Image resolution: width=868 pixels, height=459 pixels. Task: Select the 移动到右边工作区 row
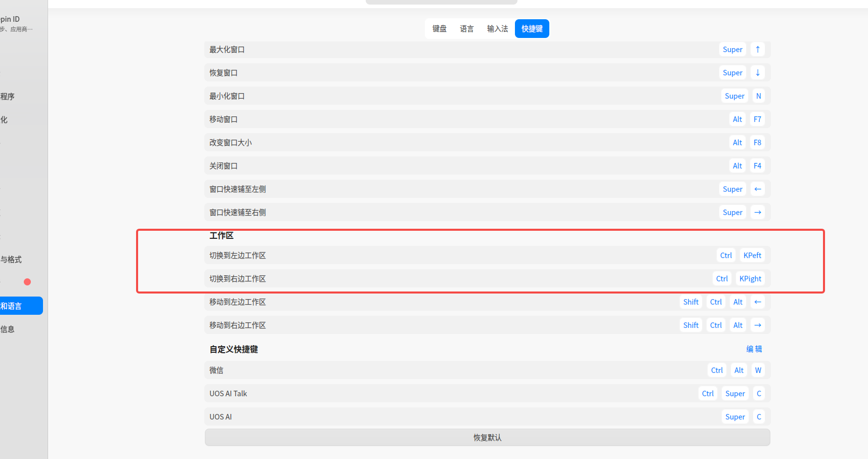488,325
